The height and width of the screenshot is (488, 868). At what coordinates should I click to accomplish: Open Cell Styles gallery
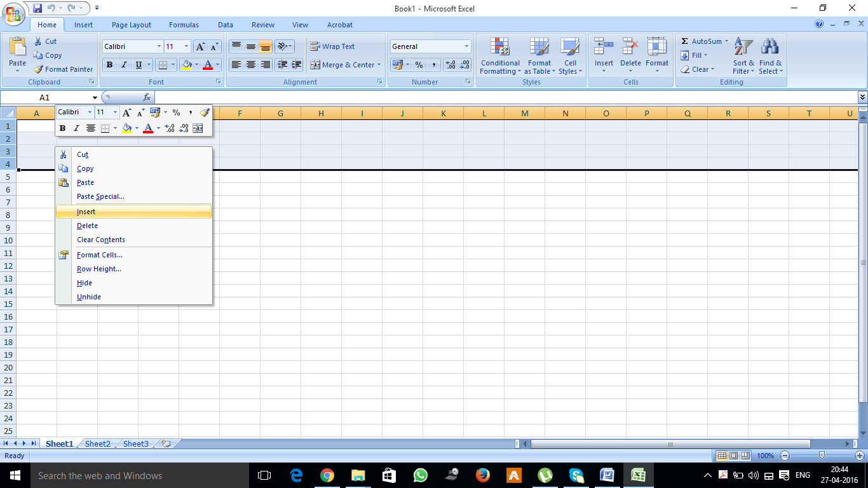click(x=570, y=56)
